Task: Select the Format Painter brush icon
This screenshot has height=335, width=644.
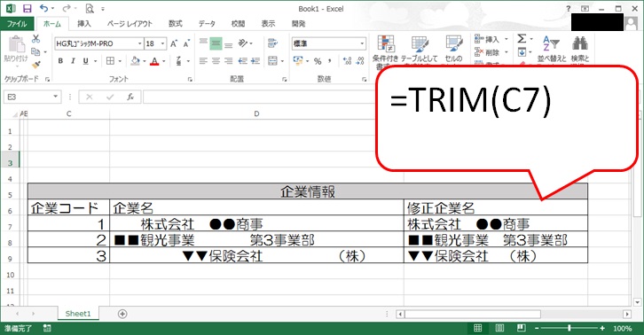Action: (36, 65)
